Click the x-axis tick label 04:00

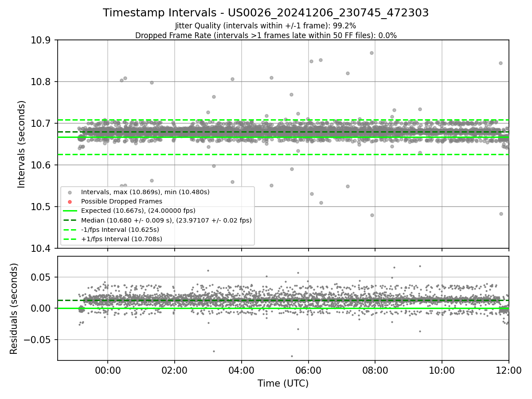point(242,370)
